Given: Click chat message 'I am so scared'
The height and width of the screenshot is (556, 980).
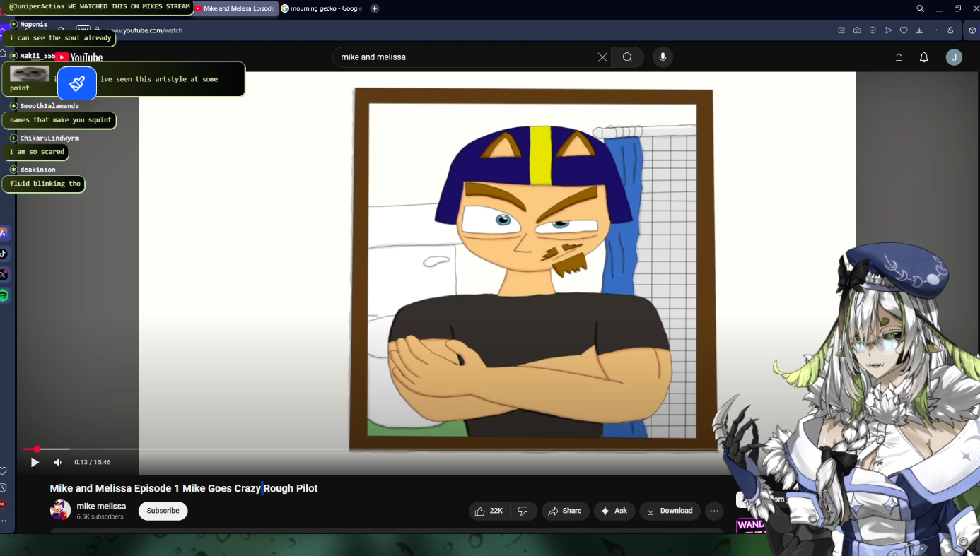Looking at the screenshot, I should (x=37, y=152).
